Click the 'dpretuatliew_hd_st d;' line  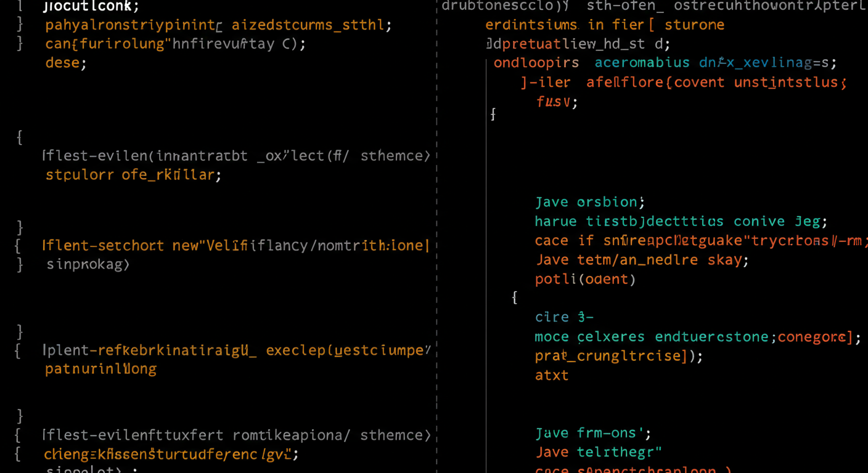578,44
